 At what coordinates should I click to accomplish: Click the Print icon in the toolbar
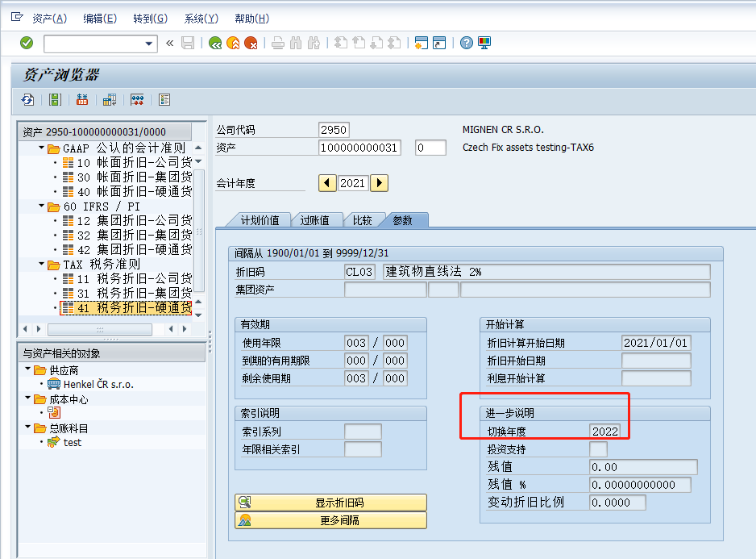coord(276,44)
